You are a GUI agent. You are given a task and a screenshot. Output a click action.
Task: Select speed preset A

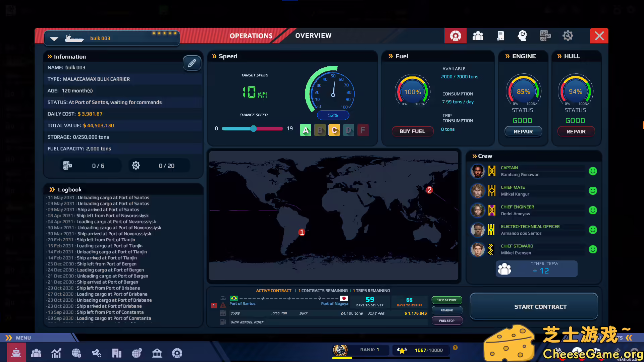(305, 130)
